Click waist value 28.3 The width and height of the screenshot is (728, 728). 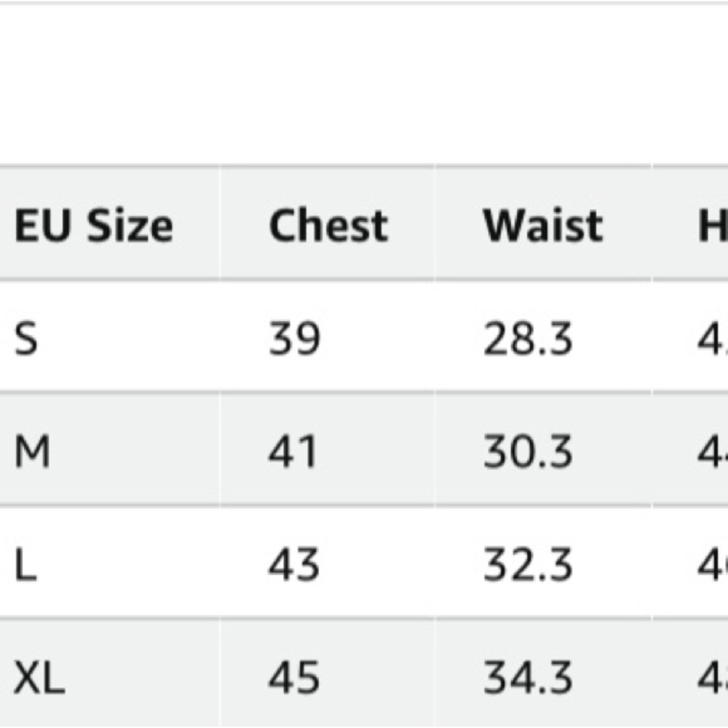(528, 339)
